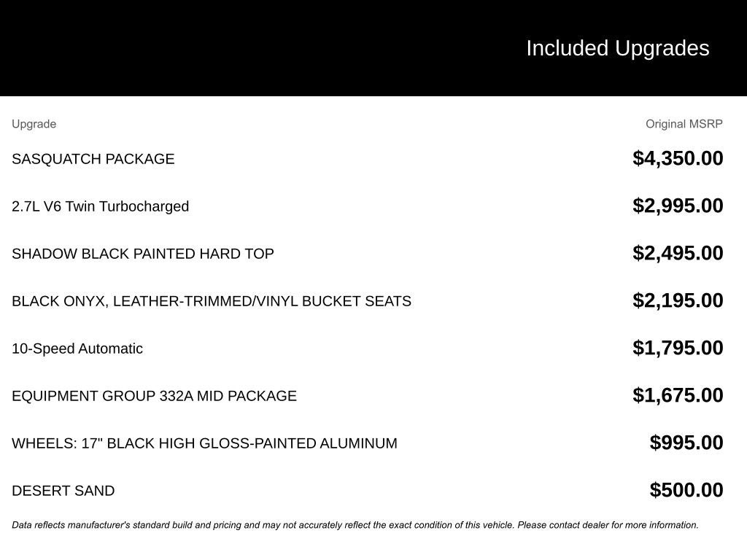Select EQUIPMENT GROUP 332A MID PACKAGE
This screenshot has height=560, width=747.
(x=154, y=396)
